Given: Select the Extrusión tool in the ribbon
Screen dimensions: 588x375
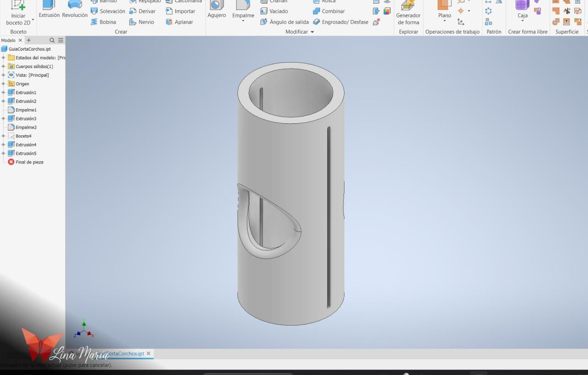Looking at the screenshot, I should pos(49,10).
